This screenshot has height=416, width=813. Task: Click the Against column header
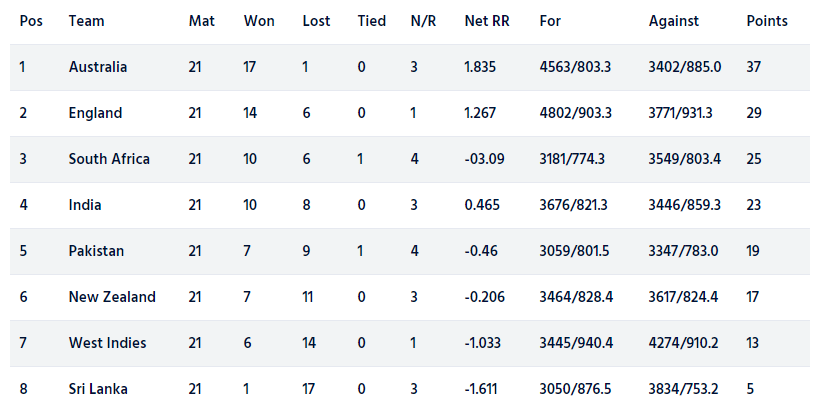[x=674, y=21]
